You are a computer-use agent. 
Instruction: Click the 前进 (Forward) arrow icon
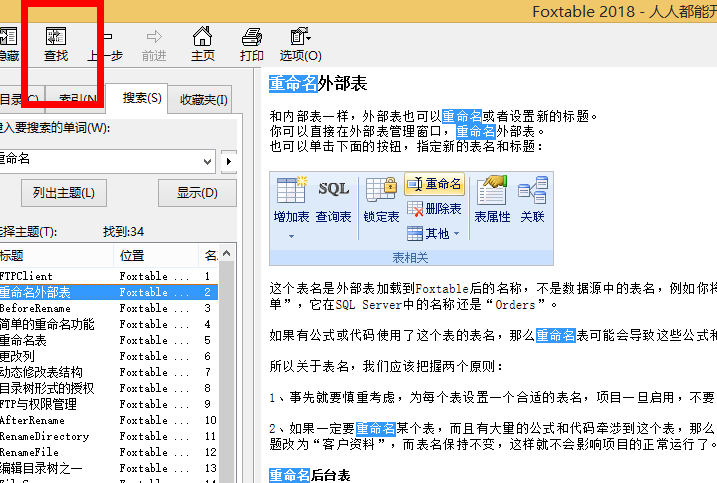click(154, 45)
